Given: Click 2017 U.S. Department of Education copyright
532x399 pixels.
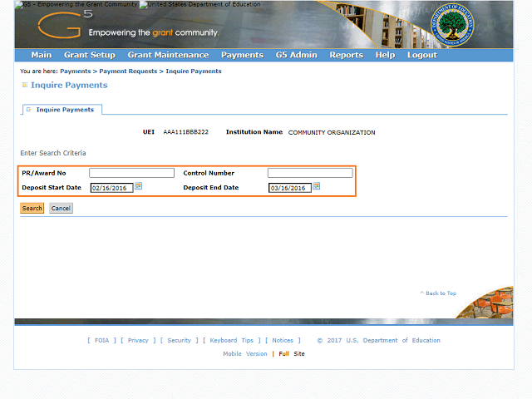Looking at the screenshot, I should (x=379, y=340).
